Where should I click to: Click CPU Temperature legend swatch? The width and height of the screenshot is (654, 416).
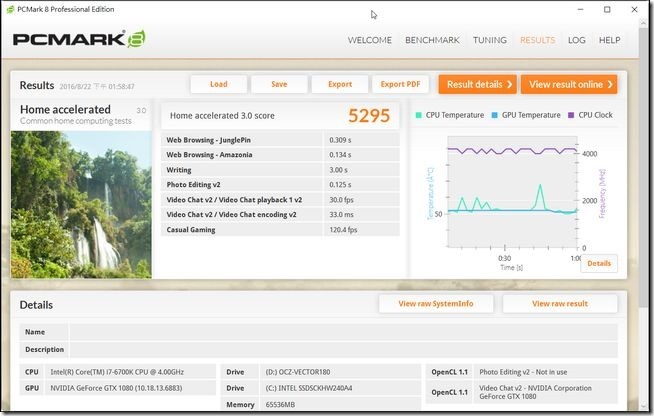pos(418,115)
